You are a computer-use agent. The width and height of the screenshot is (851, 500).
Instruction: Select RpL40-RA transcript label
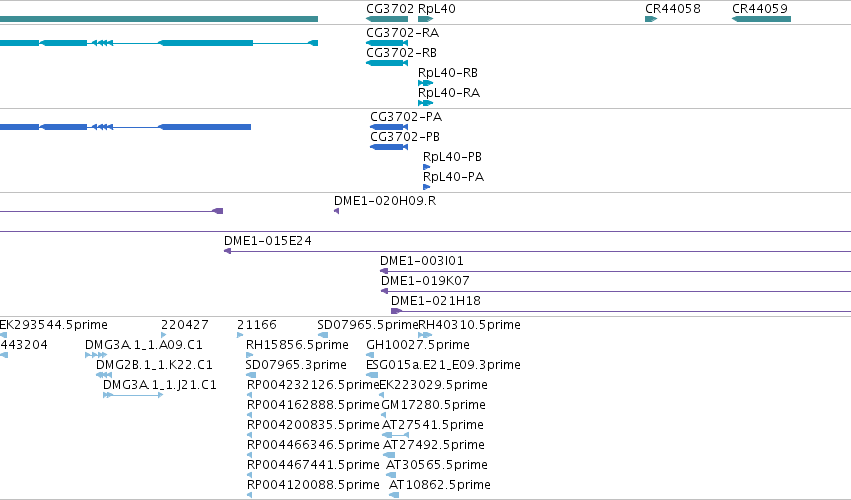pos(449,93)
